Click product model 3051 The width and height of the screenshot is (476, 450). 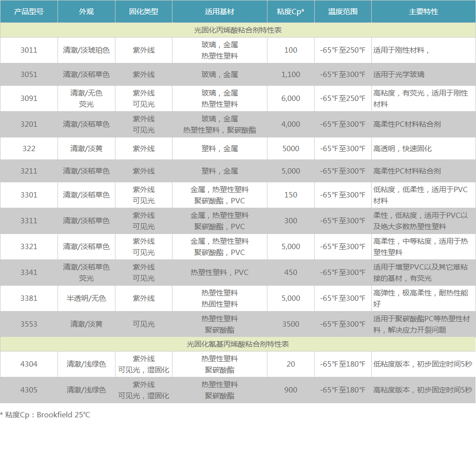[x=29, y=75]
